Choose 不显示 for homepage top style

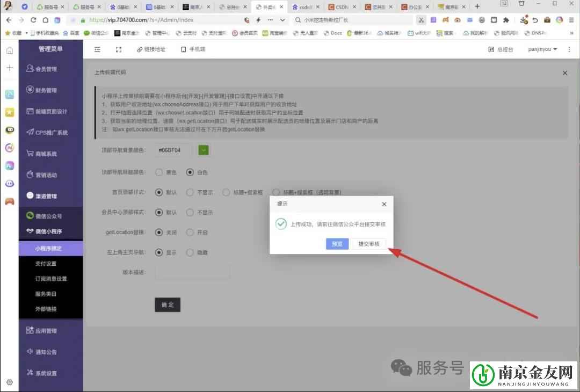(x=190, y=192)
